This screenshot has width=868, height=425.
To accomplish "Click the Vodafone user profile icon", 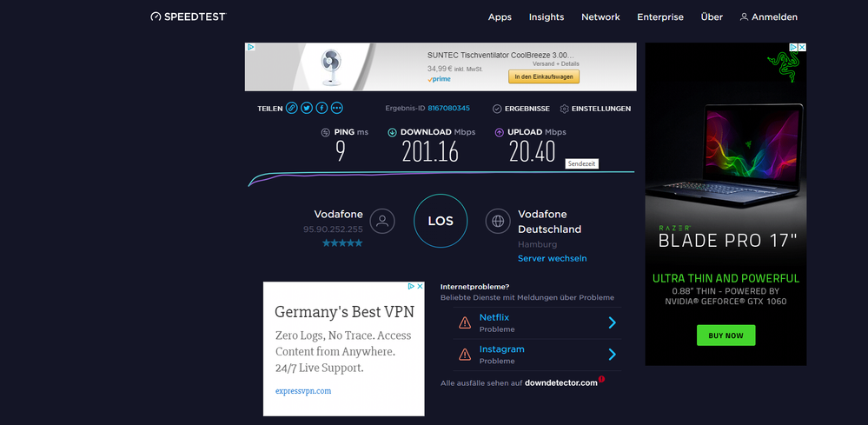I will (382, 221).
